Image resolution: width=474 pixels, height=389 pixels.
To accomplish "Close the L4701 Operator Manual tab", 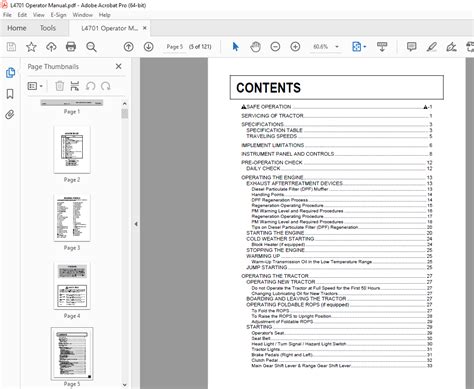I will pos(145,28).
